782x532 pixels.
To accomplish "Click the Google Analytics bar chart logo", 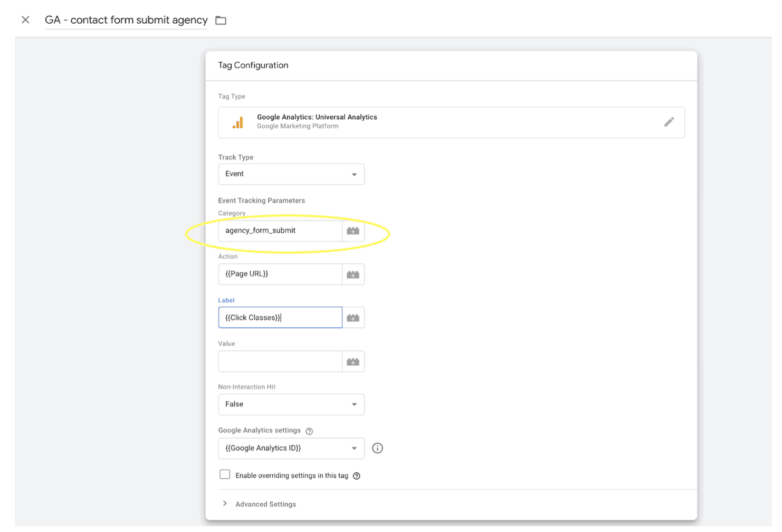I will [238, 122].
